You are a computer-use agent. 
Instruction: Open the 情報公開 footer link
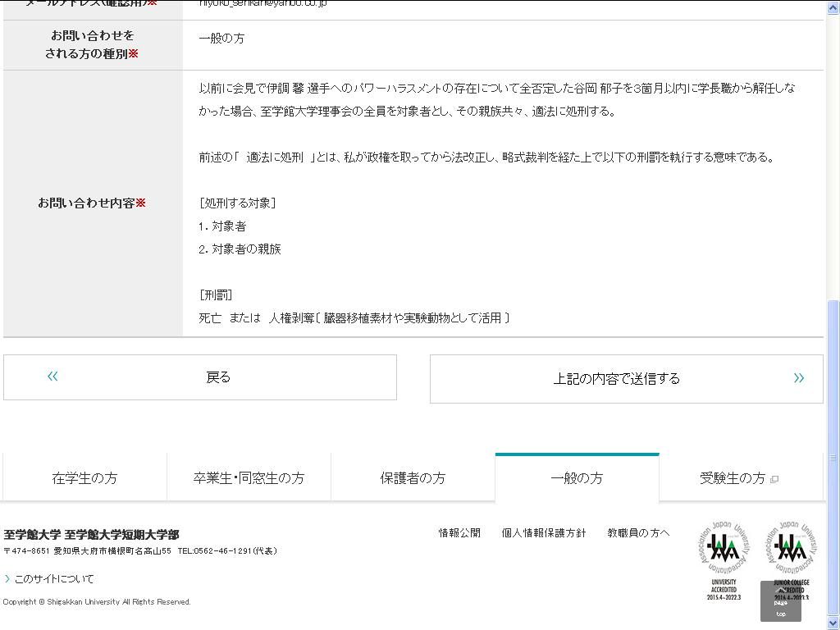pyautogui.click(x=459, y=533)
